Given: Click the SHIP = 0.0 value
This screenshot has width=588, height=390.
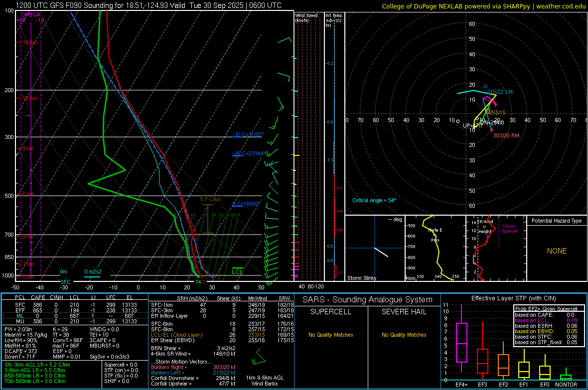Looking at the screenshot, I should [x=117, y=381].
